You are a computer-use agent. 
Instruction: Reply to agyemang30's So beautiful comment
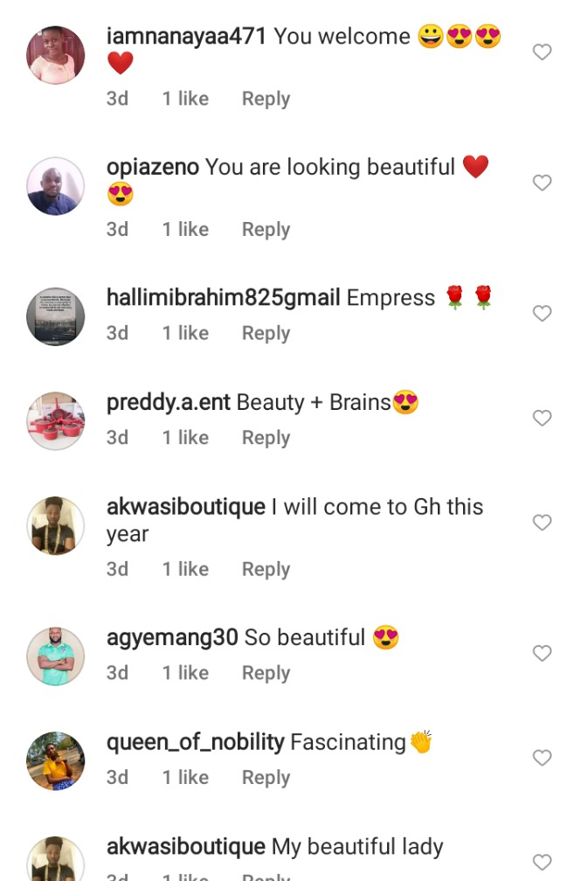tap(266, 673)
